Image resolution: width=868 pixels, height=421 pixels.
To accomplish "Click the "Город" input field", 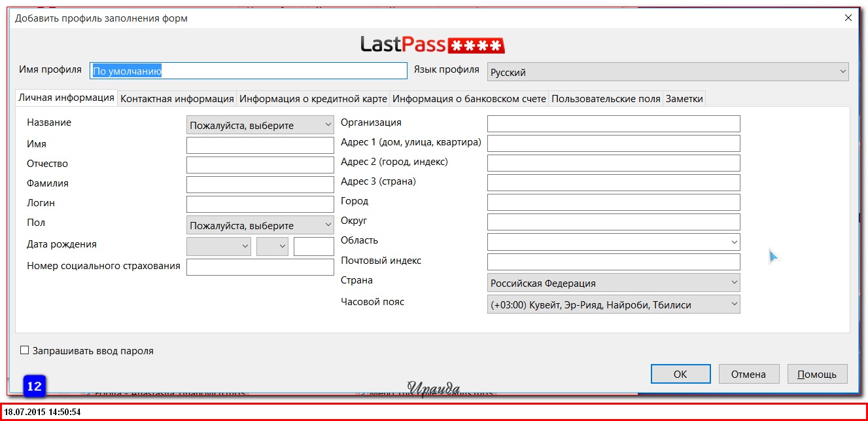I will click(614, 202).
